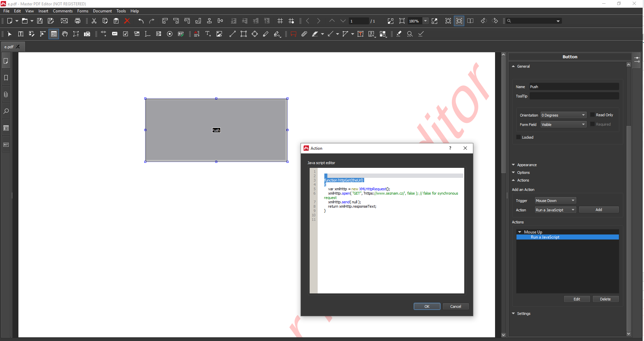Open the Form Field visibility dropdown

coord(564,124)
